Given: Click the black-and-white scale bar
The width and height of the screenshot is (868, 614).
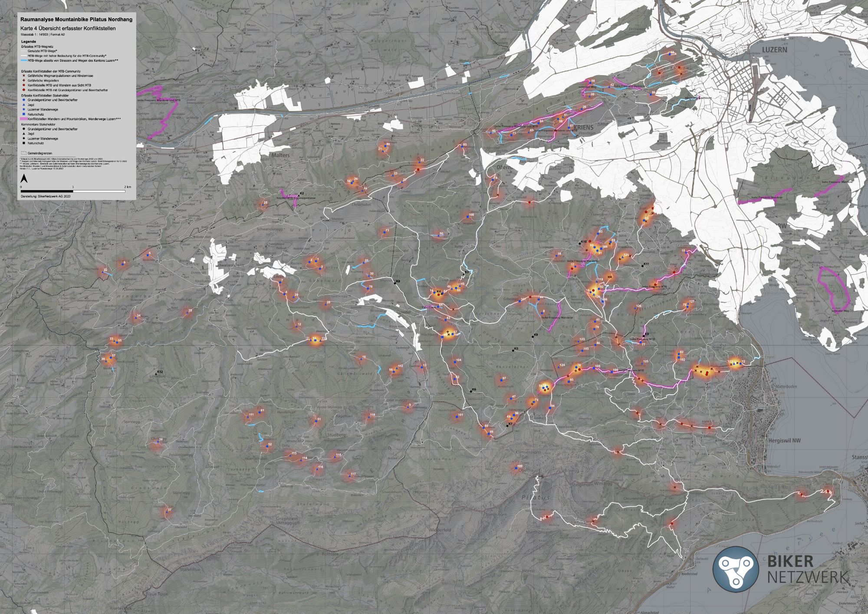Looking at the screenshot, I should [x=73, y=191].
